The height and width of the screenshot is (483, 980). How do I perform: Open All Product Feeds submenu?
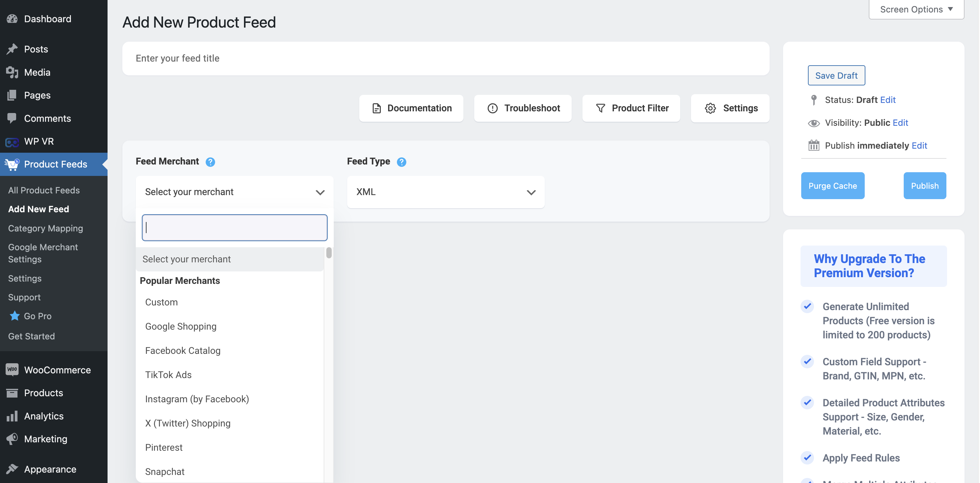tap(44, 190)
